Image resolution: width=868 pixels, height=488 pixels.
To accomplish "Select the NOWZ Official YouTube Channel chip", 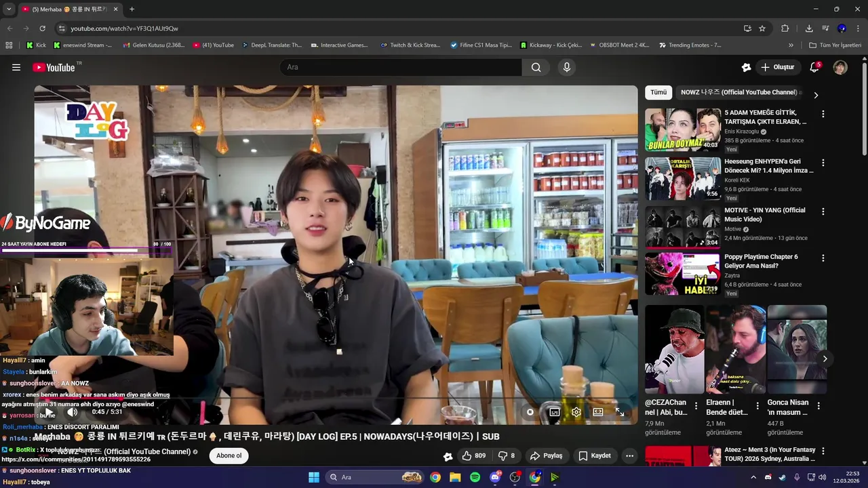I will click(738, 92).
